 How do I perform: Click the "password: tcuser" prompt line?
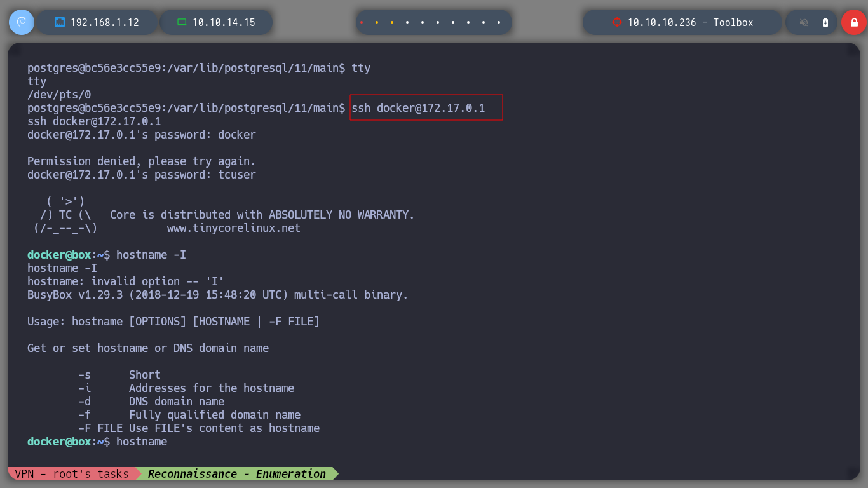pos(142,175)
